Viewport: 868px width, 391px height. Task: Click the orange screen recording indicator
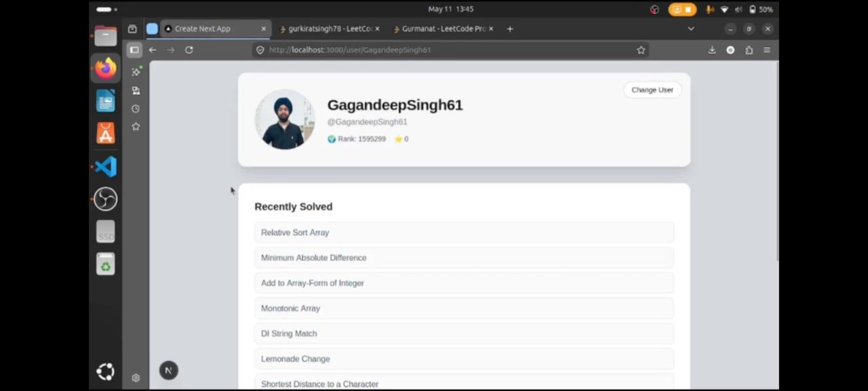tap(682, 10)
